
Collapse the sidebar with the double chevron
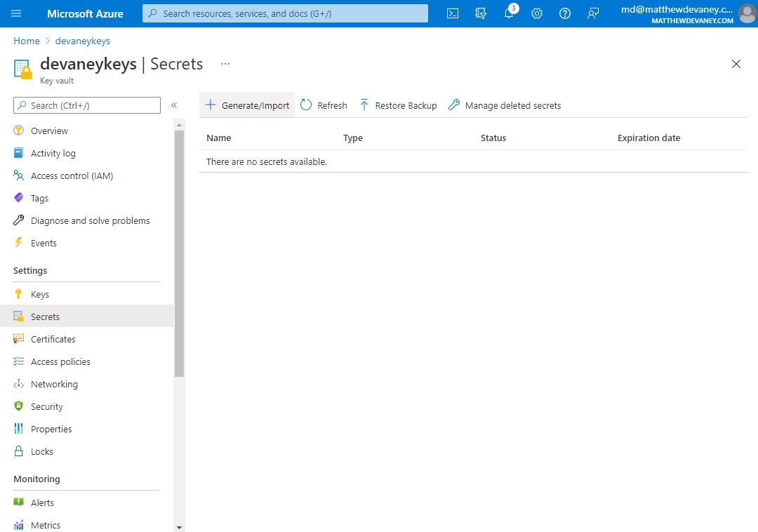pos(174,105)
